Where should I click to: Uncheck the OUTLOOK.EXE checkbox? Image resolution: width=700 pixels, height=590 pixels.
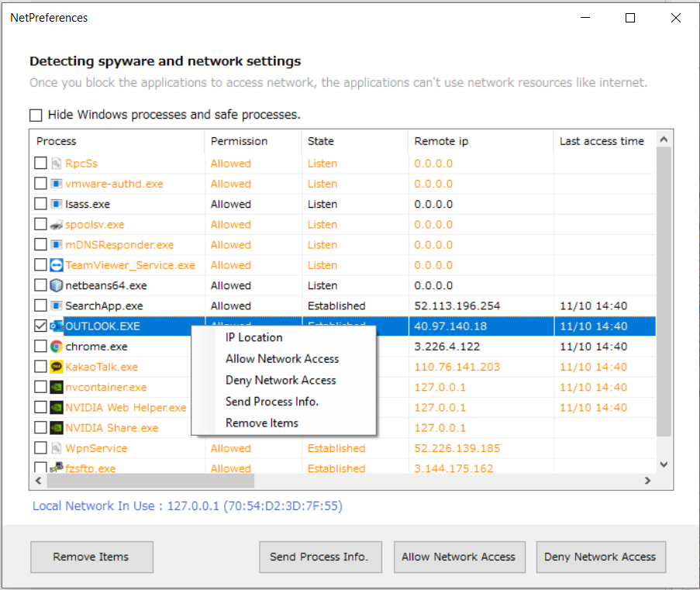point(40,326)
